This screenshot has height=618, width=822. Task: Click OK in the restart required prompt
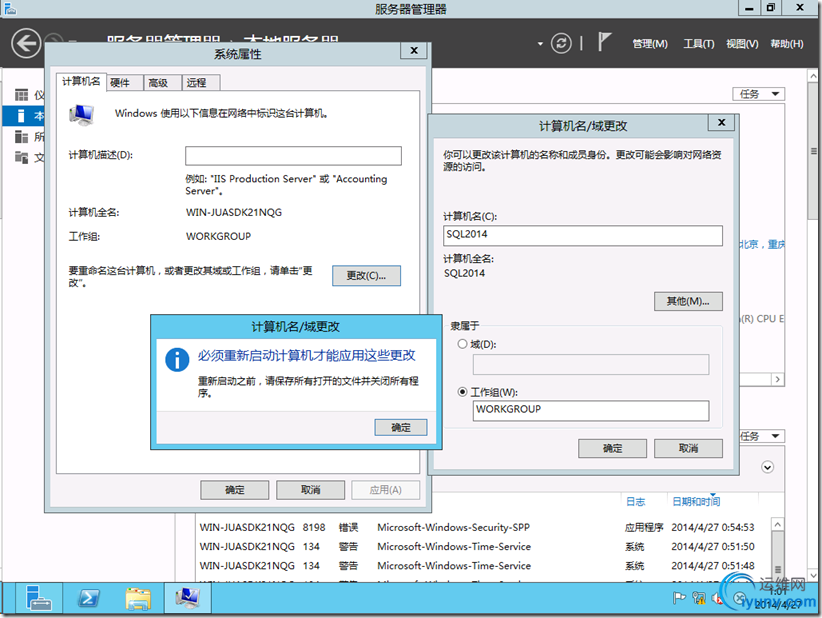[x=401, y=427]
